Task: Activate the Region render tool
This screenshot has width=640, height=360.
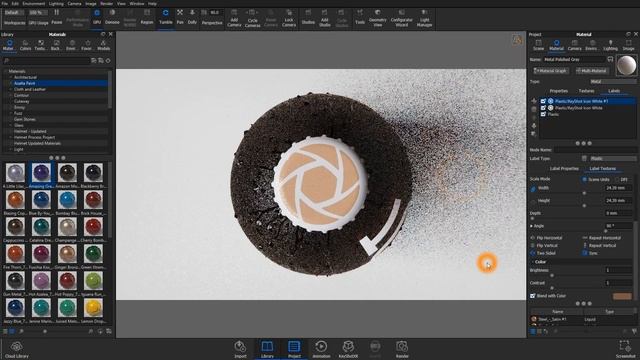Action: point(147,17)
